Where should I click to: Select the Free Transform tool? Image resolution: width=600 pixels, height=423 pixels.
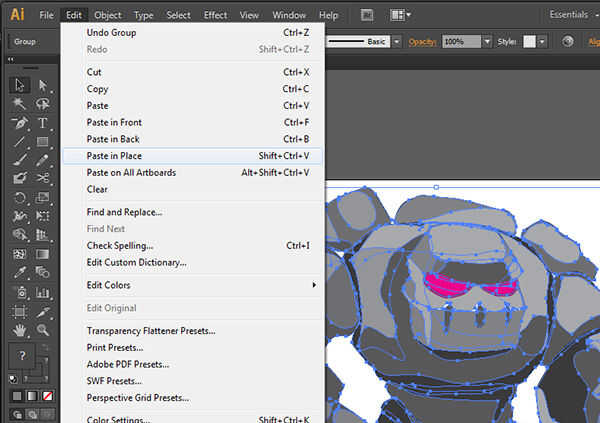point(42,216)
